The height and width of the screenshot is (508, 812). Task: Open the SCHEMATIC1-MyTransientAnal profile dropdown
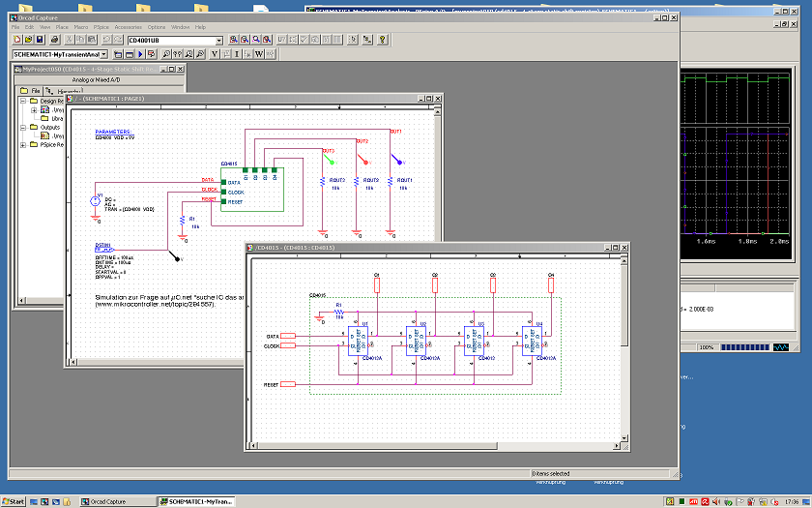coord(104,54)
